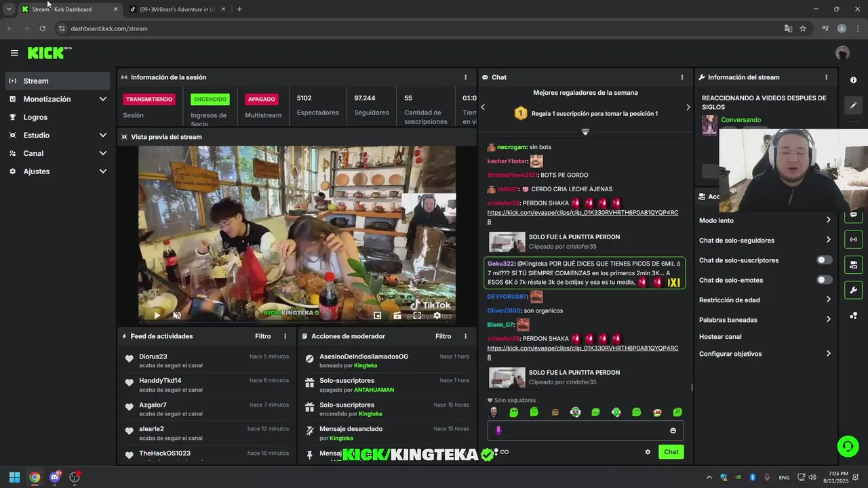Screen dimensions: 868x488
Task: Open options menu of Información del stream
Action: point(826,77)
